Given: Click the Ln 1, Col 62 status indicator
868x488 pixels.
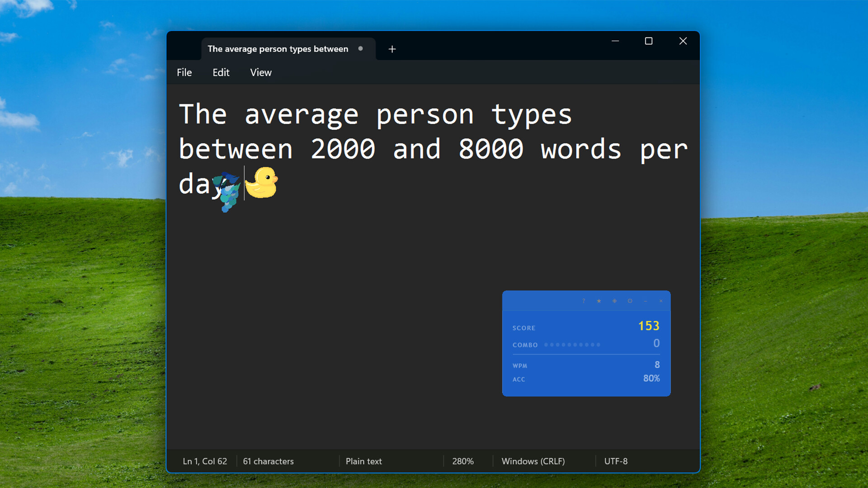Looking at the screenshot, I should click(205, 461).
